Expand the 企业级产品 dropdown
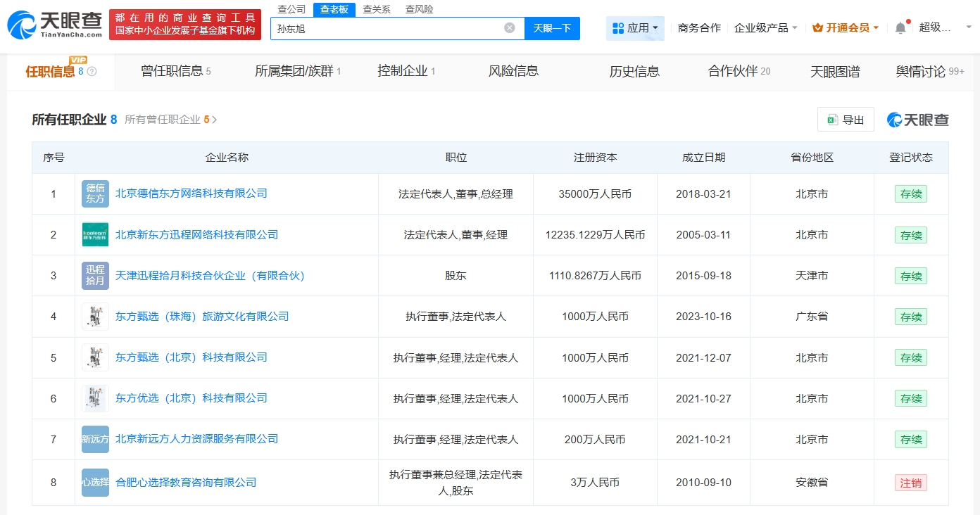This screenshot has width=980, height=515. tap(766, 28)
